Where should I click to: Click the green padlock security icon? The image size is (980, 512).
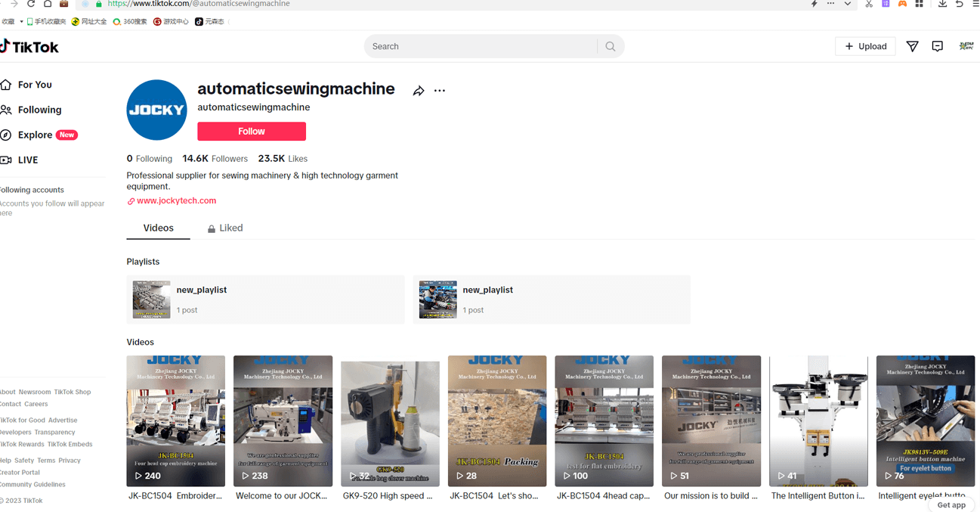click(x=98, y=4)
